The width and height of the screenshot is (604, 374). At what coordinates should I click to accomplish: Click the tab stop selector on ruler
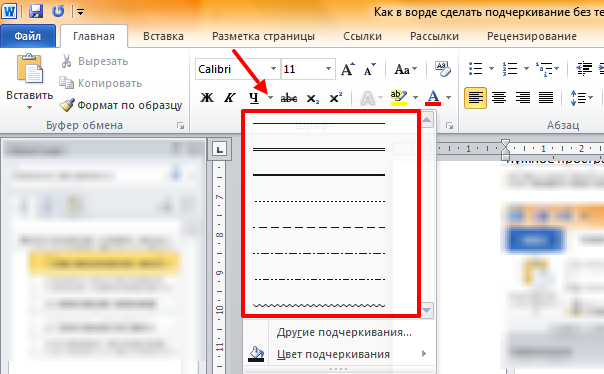tap(220, 149)
